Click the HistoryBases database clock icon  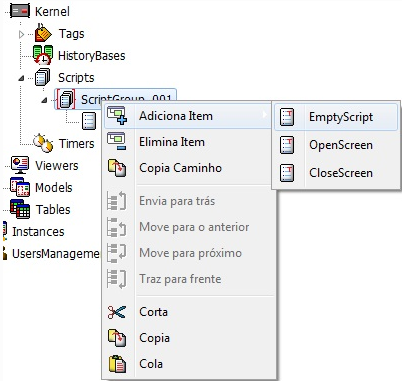pyautogui.click(x=43, y=55)
